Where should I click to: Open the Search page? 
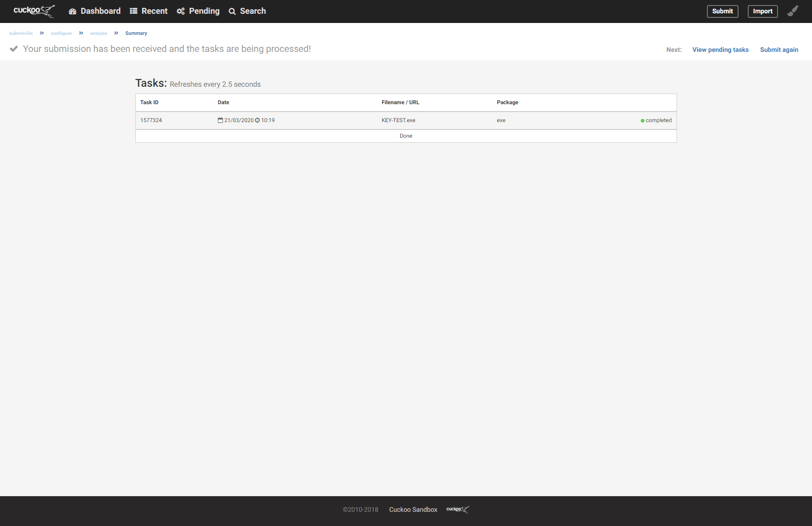[247, 11]
